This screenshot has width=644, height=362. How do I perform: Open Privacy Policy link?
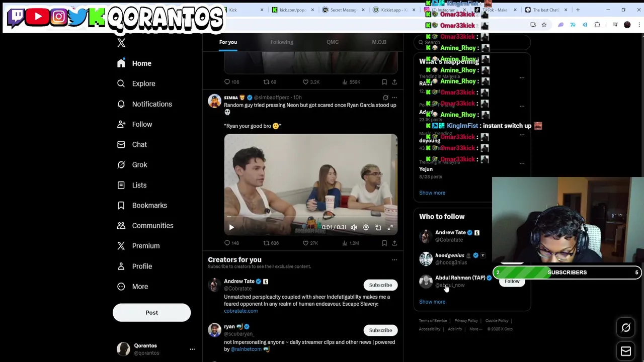pos(466,321)
